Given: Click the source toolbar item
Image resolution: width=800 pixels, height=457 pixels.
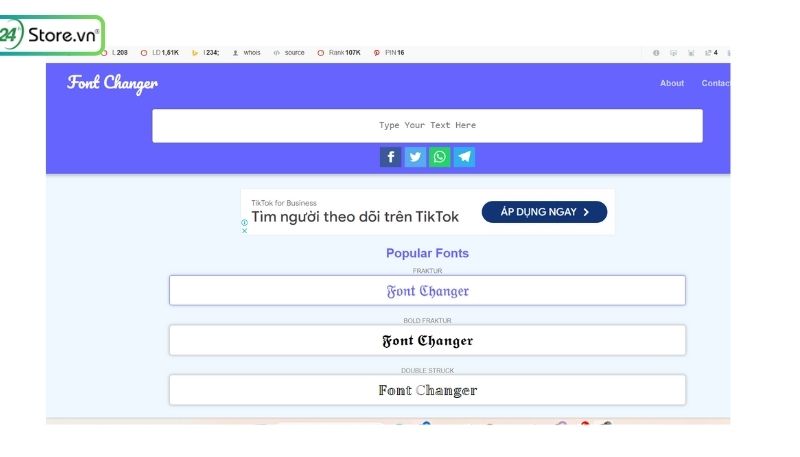Looking at the screenshot, I should coord(289,53).
